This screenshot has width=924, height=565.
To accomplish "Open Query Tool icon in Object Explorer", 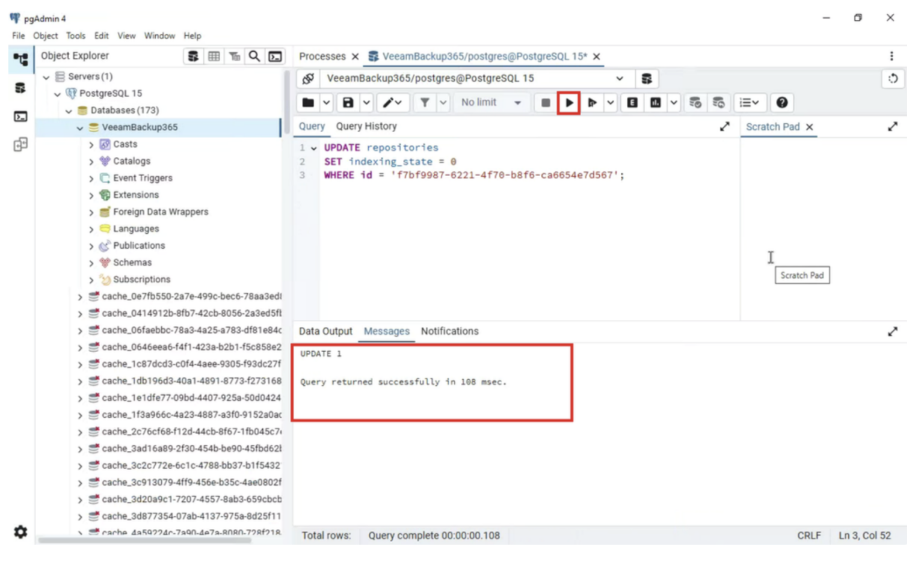I will click(x=193, y=56).
